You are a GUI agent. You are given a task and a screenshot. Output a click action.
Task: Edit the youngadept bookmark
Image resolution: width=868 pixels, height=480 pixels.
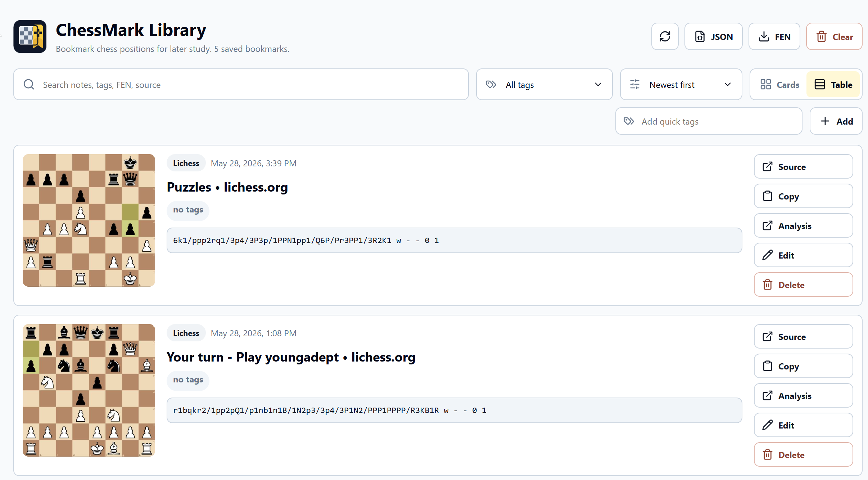coord(803,425)
